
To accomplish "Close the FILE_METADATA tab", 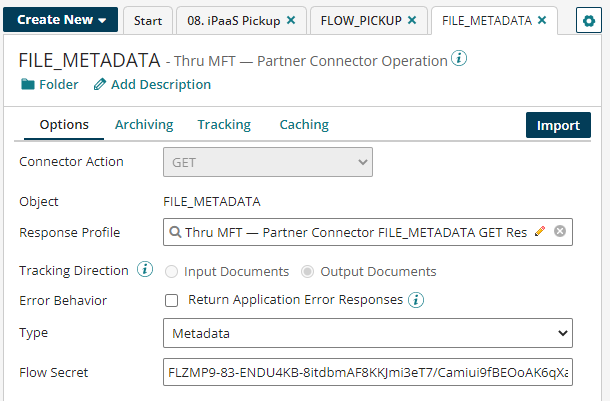I will coord(542,20).
